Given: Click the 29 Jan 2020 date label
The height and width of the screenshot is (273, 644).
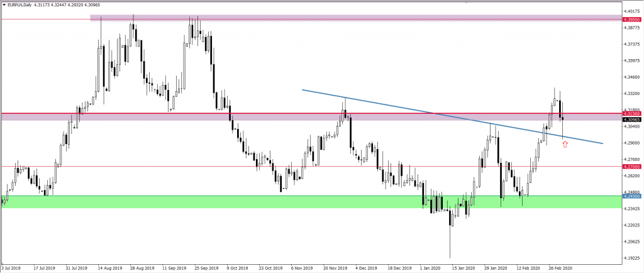Looking at the screenshot, I should pos(495,267).
